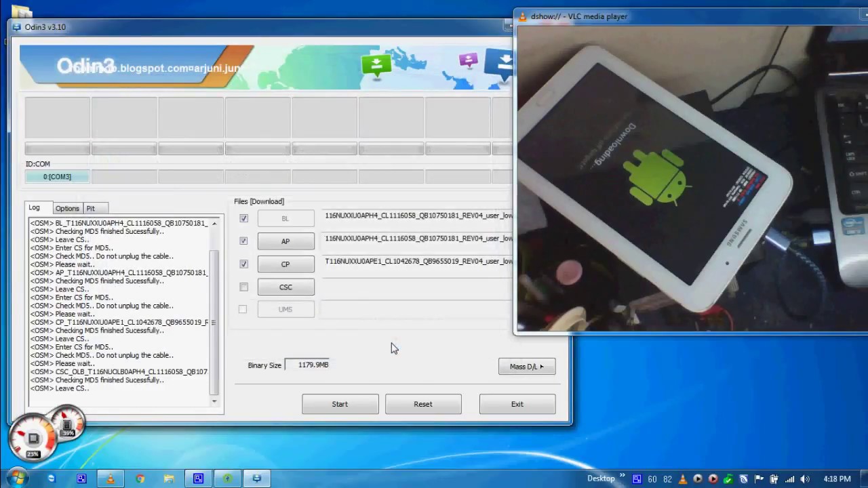Image resolution: width=868 pixels, height=488 pixels.
Task: Click the green checkmark tray icon
Action: pyautogui.click(x=728, y=479)
